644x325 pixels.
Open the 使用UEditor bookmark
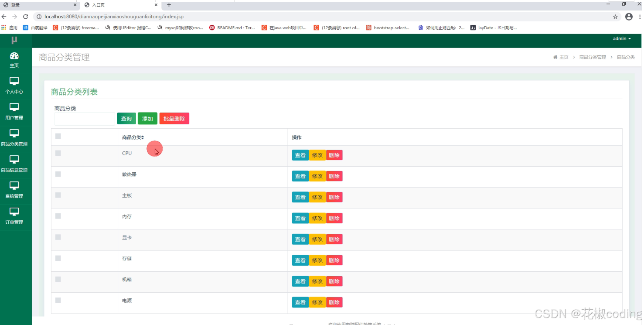129,27
